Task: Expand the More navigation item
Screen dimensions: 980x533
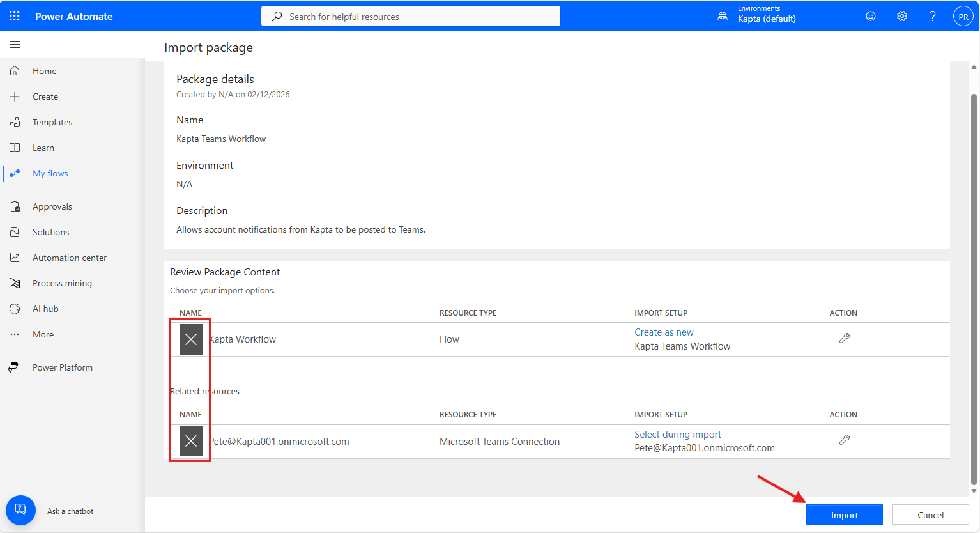Action: pos(43,334)
